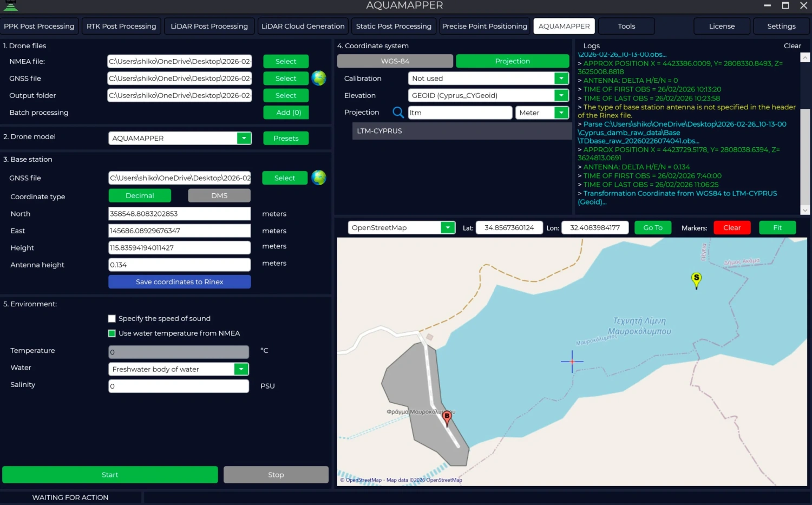The width and height of the screenshot is (812, 505).
Task: Click the green Start button
Action: 110,475
